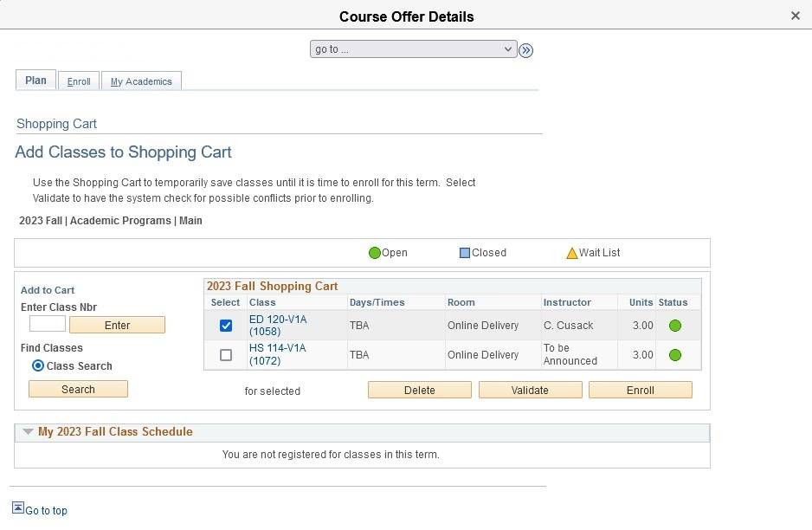812x530 pixels.
Task: Click the Validate button for selected classes
Action: click(530, 390)
